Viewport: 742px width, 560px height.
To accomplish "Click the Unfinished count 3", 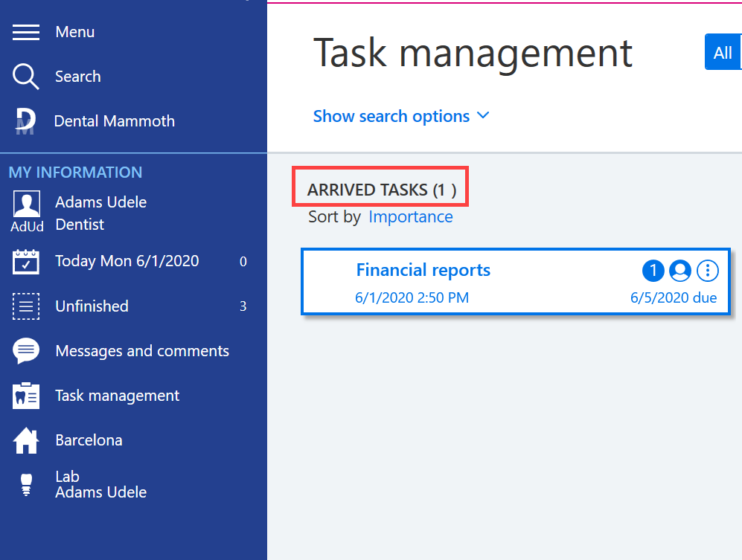I will [x=243, y=306].
